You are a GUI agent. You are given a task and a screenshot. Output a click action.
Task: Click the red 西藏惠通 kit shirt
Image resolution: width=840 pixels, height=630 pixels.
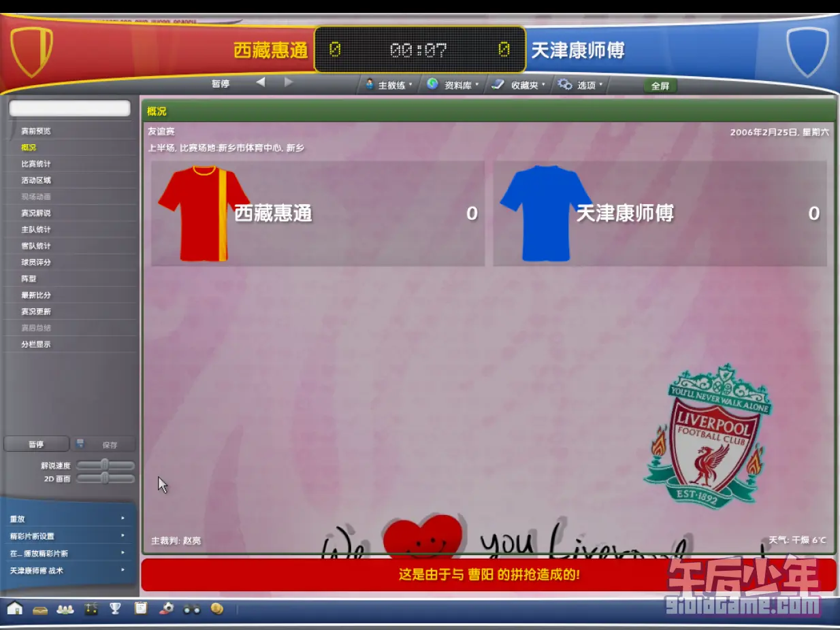204,214
